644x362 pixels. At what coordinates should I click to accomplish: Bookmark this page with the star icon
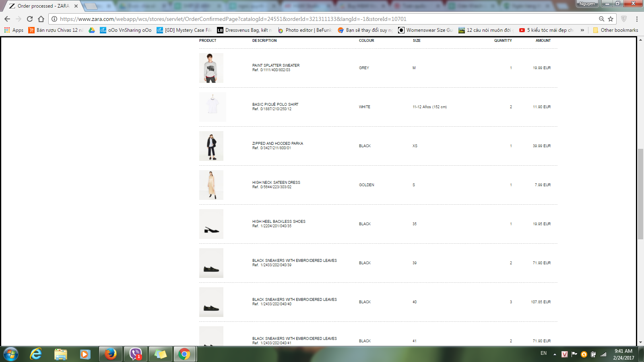click(611, 19)
